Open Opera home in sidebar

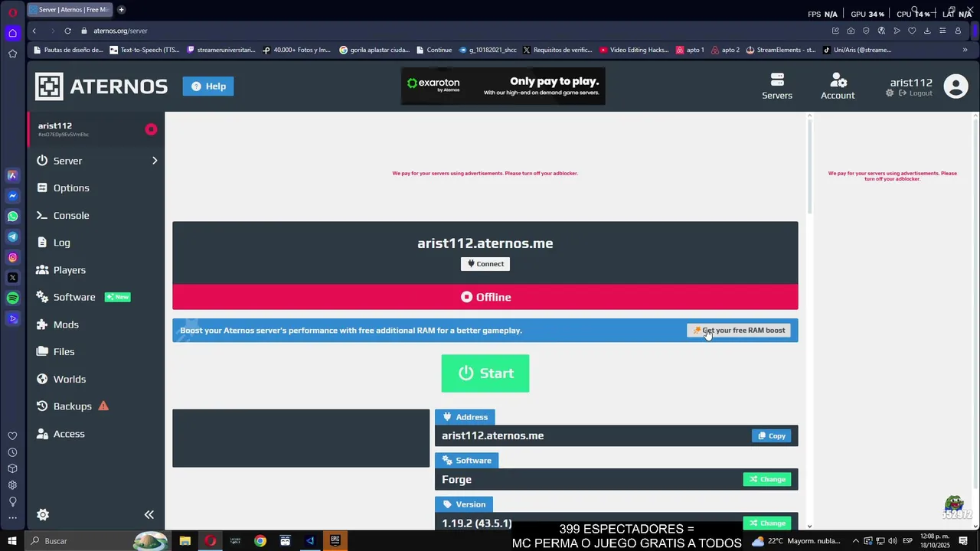coord(12,33)
